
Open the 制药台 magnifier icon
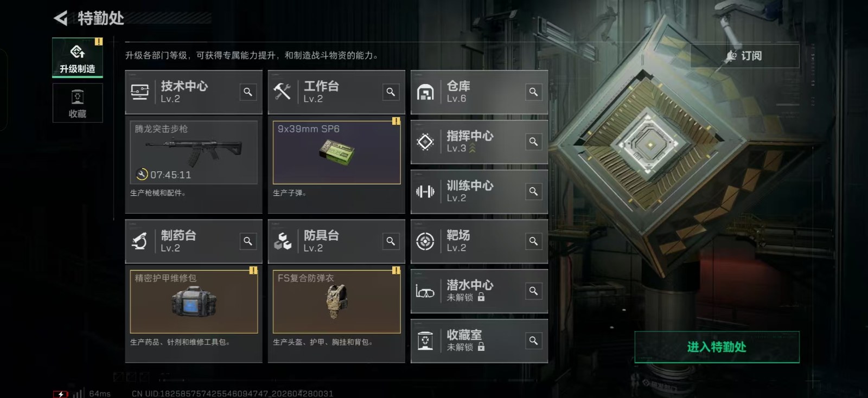point(248,241)
